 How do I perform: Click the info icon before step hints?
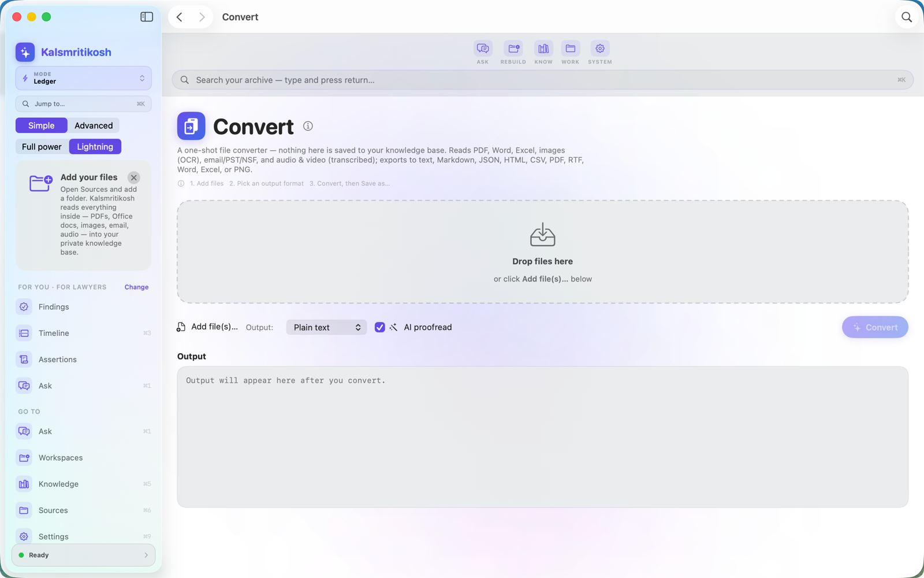(x=181, y=184)
